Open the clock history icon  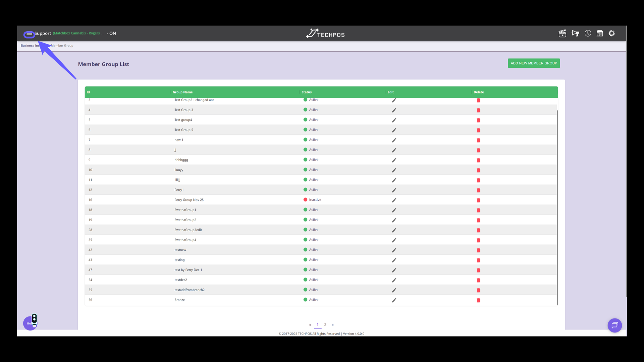pos(588,33)
